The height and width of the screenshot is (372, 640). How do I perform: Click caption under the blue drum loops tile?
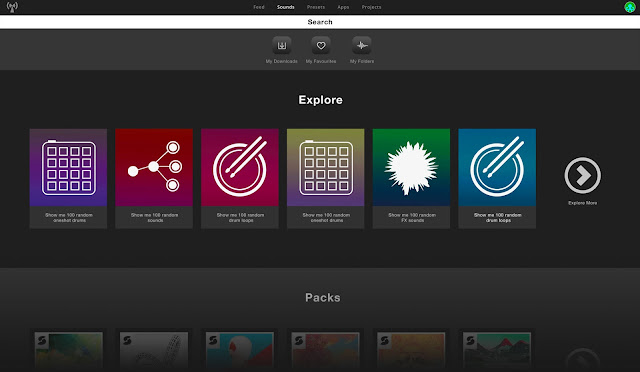[x=497, y=218]
